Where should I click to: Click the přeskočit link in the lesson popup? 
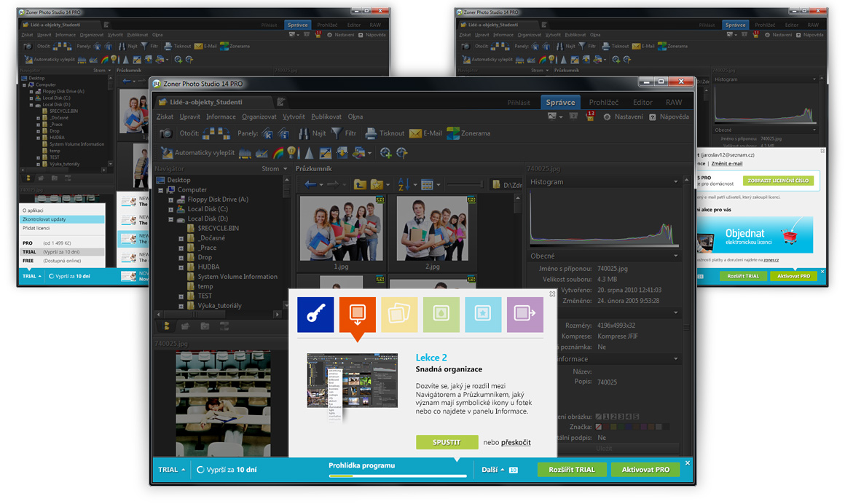[x=516, y=442]
